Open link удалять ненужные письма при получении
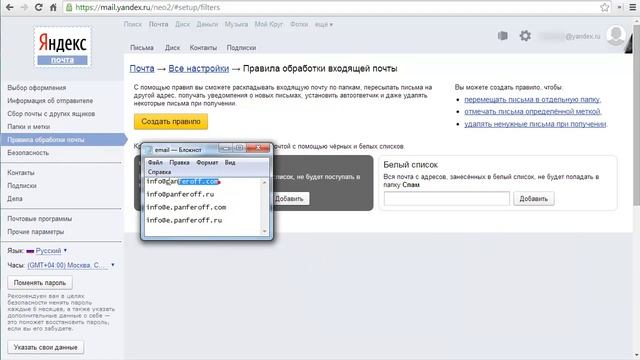 (x=536, y=124)
